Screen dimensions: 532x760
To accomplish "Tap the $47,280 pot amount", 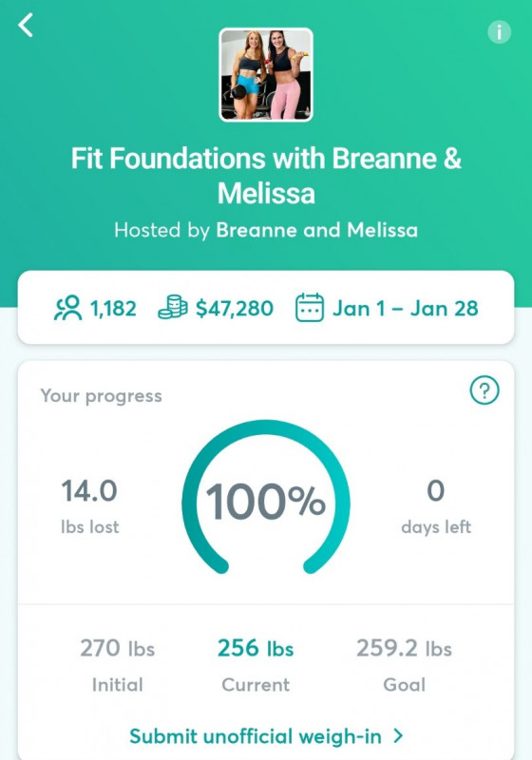I will 235,309.
